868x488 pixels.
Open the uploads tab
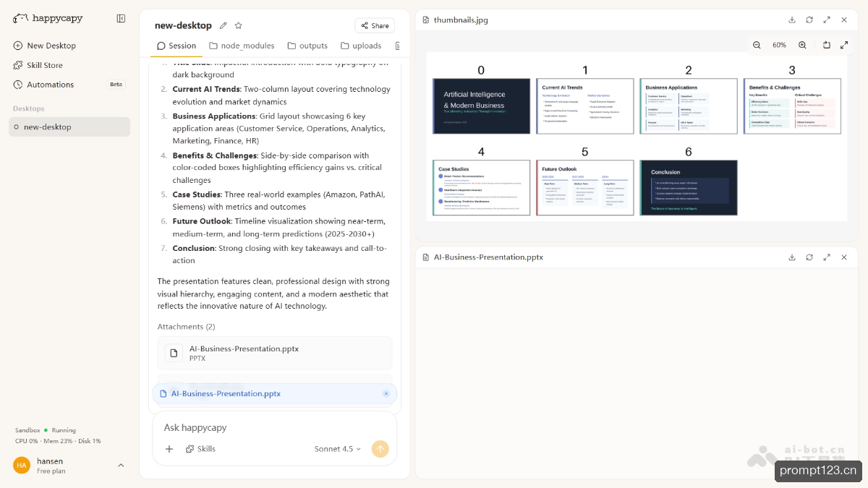(361, 46)
